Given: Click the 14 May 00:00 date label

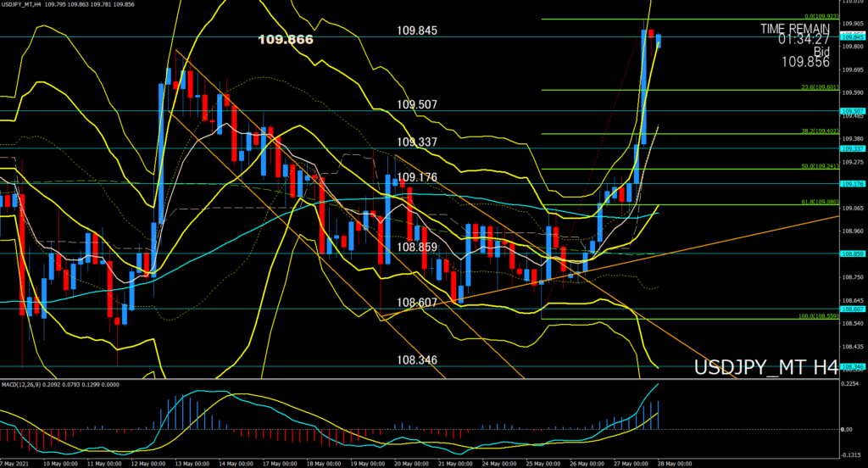Looking at the screenshot, I should [x=236, y=464].
